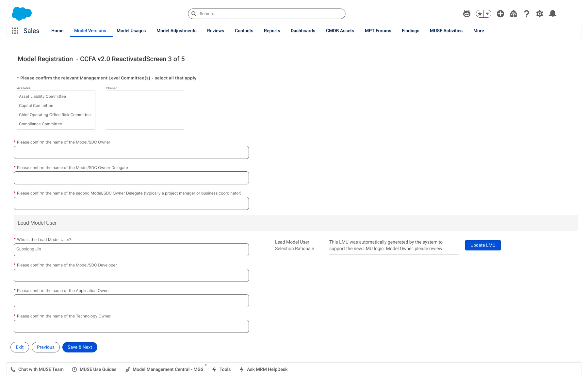The width and height of the screenshot is (588, 376).
Task: Open the Notifications bell icon
Action: point(553,14)
